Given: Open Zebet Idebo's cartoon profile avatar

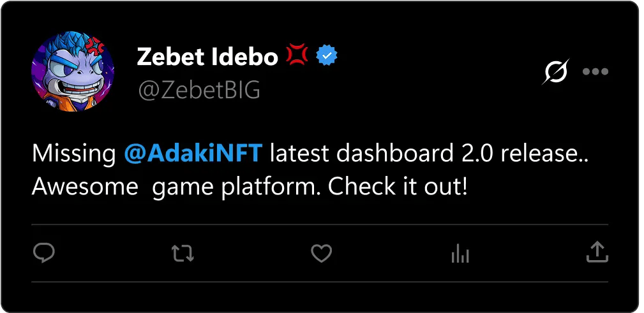Looking at the screenshot, I should (x=73, y=72).
